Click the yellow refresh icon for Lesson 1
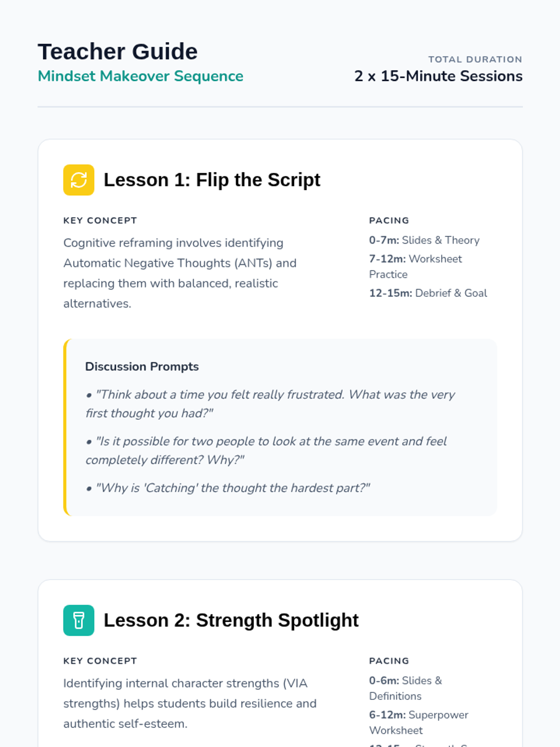This screenshot has width=560, height=747. click(78, 180)
